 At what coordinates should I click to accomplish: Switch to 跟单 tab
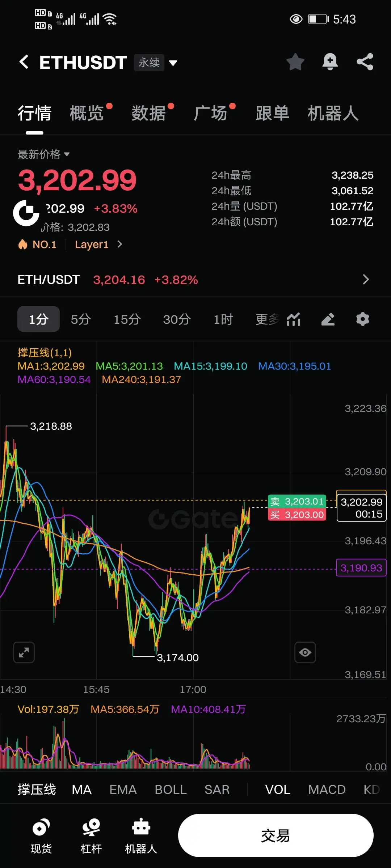[273, 113]
